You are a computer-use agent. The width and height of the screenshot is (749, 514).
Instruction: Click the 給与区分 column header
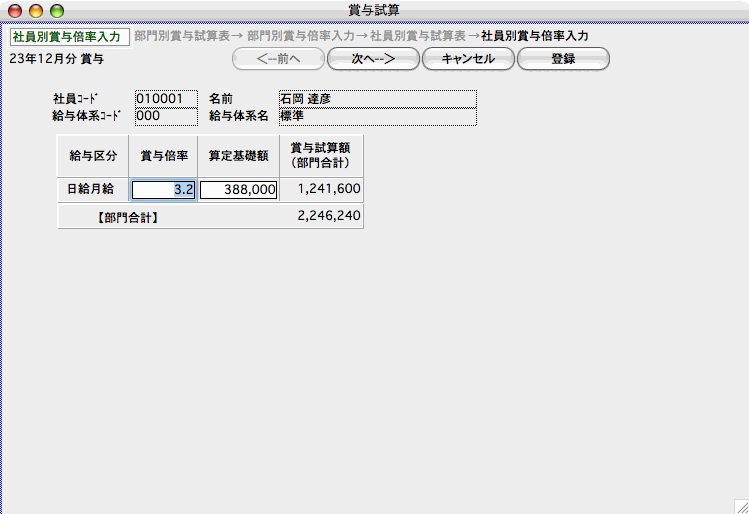(93, 156)
